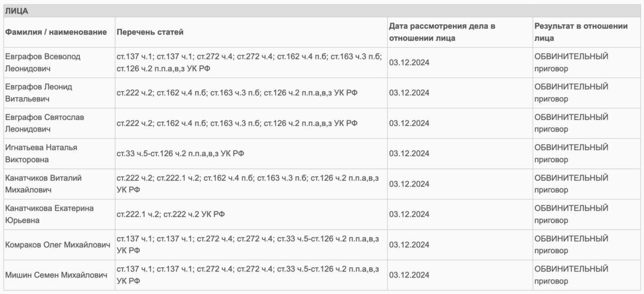Select the name Канатчиков Виталий Михайлович
644x294 pixels.
pos(43,184)
